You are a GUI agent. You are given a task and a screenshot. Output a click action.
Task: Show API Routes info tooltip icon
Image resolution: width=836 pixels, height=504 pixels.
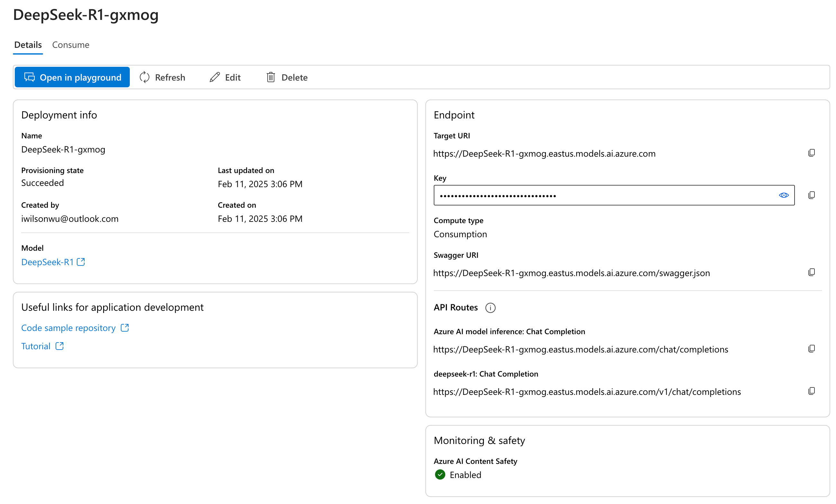[490, 308]
